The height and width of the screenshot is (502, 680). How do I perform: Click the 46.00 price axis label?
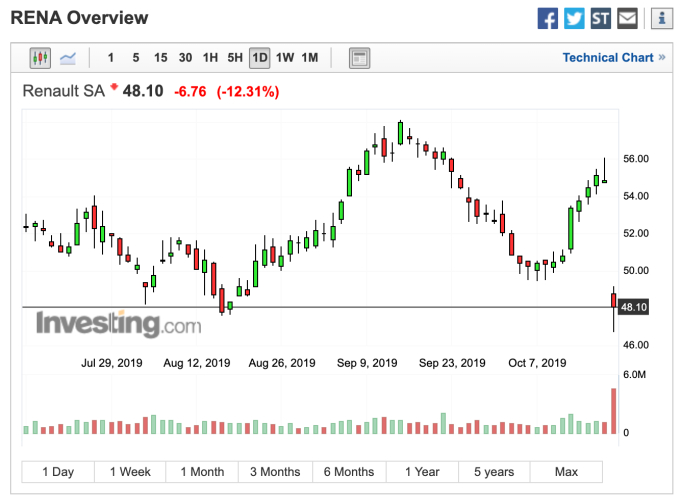(x=636, y=345)
